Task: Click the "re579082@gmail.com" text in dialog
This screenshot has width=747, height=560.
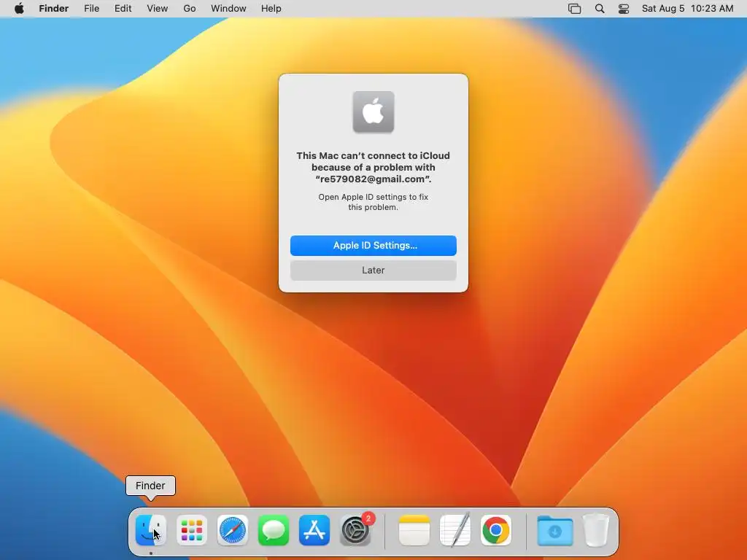Action: [373, 179]
